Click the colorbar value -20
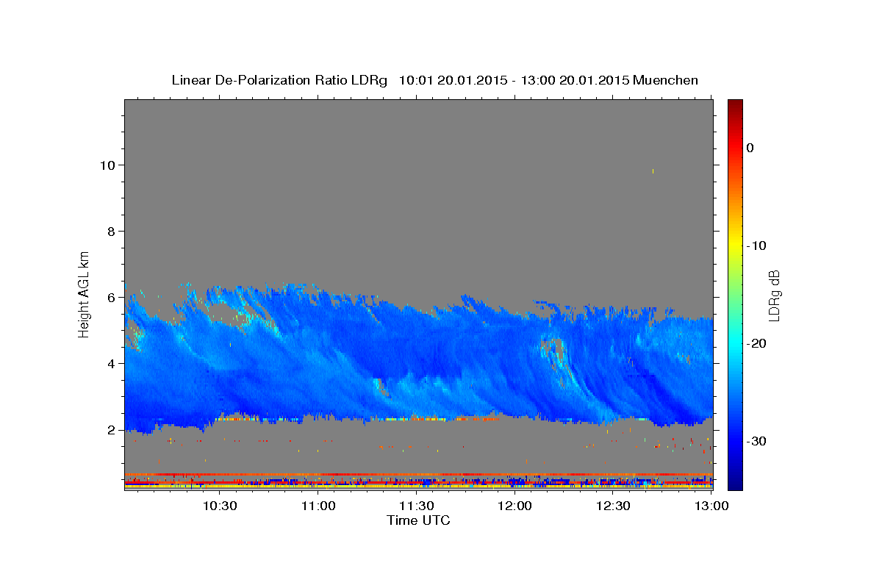The height and width of the screenshot is (588, 882). 757,343
